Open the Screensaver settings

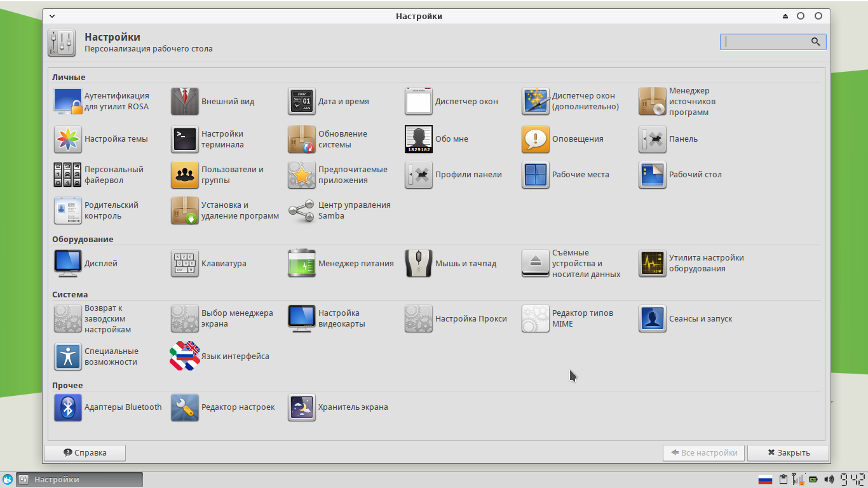302,407
